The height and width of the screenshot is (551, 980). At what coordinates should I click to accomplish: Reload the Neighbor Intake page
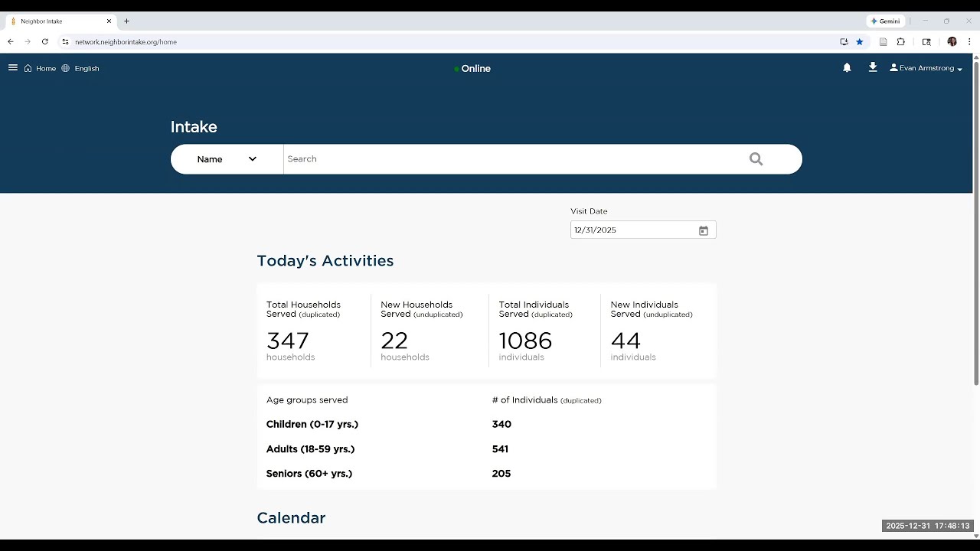point(45,42)
